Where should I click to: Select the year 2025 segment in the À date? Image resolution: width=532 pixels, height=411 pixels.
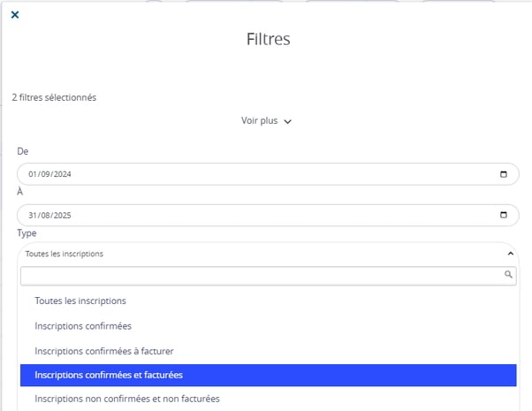pyautogui.click(x=61, y=215)
